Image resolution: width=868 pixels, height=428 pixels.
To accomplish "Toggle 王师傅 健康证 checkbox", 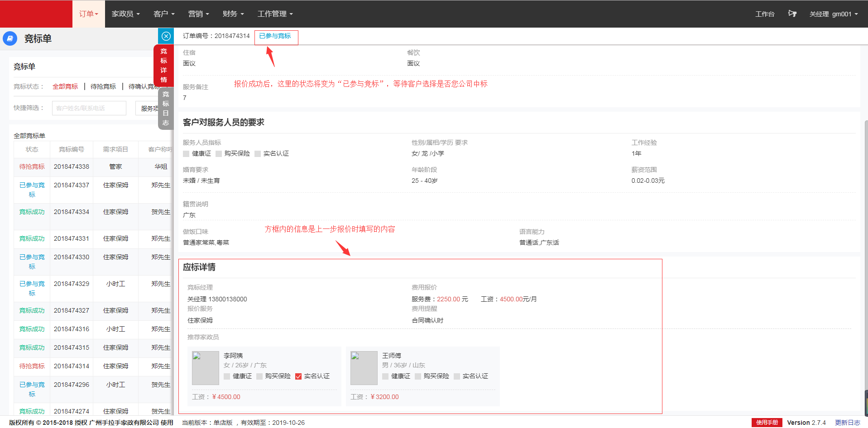I will point(385,376).
